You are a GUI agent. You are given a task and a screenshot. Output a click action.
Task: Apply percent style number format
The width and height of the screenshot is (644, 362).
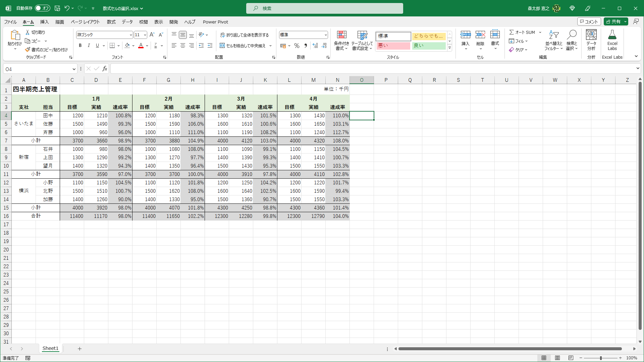tap(297, 46)
